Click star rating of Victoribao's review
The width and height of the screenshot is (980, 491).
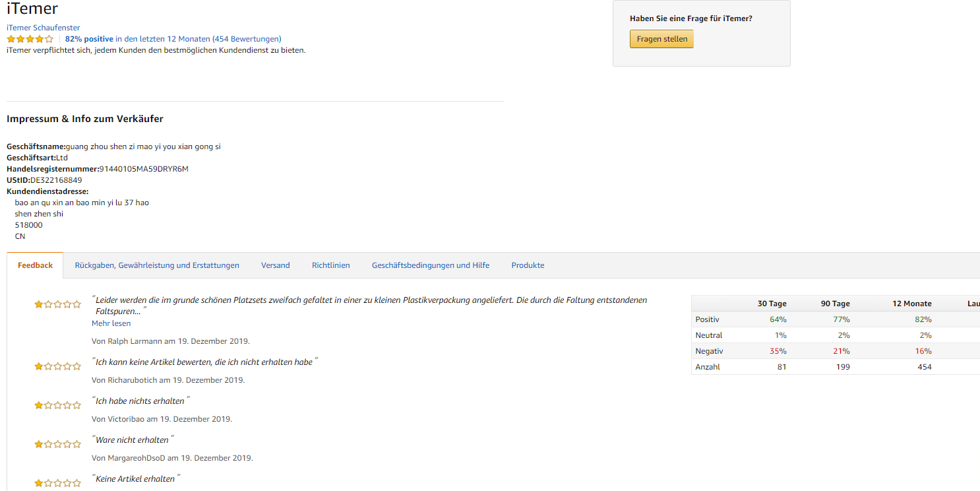click(x=57, y=405)
